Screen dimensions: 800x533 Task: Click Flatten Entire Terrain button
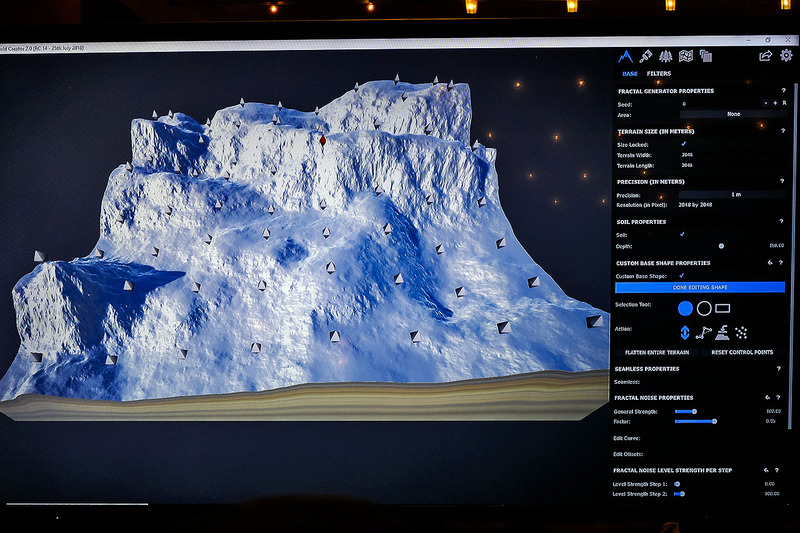[657, 352]
